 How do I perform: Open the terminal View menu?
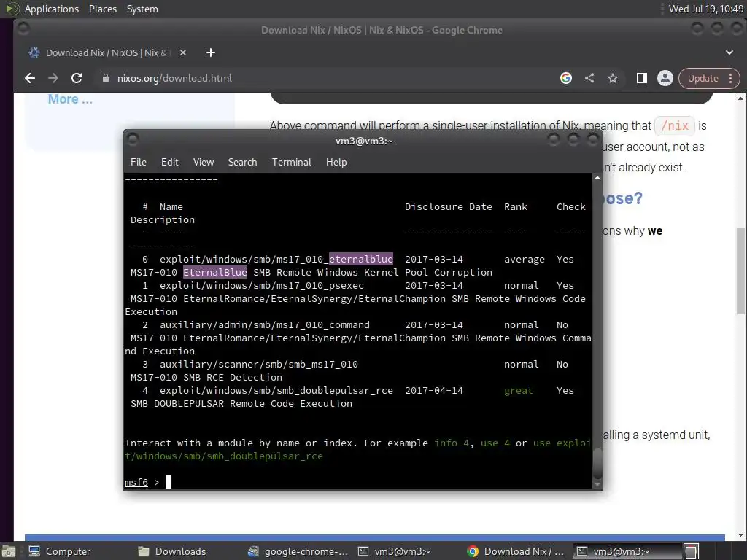pos(204,162)
